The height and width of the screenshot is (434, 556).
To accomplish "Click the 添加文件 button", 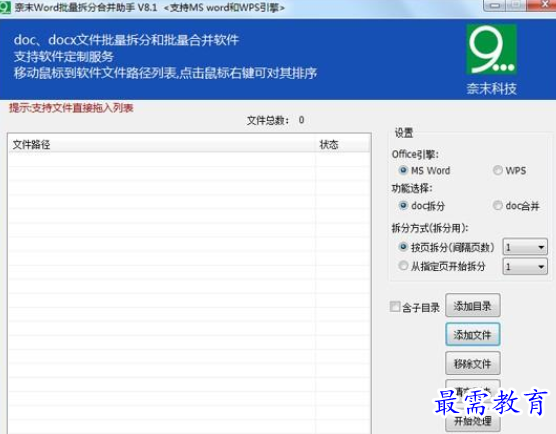I will click(x=473, y=334).
